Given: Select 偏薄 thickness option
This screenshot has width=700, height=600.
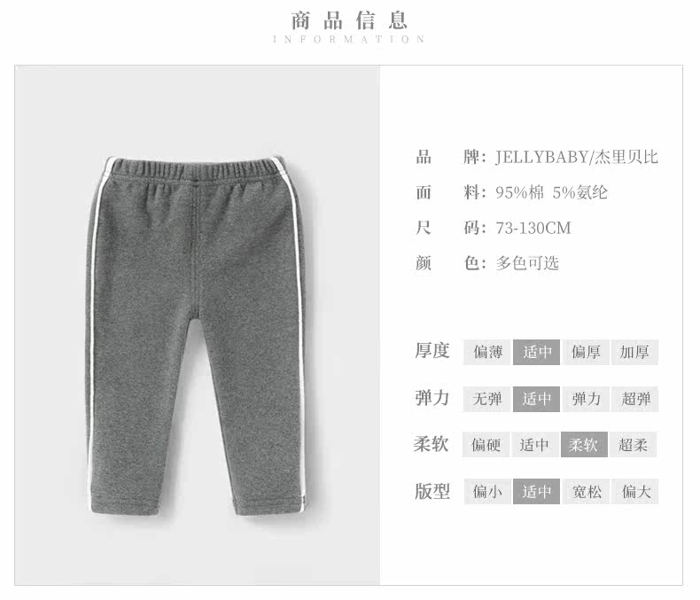Looking at the screenshot, I should point(487,352).
